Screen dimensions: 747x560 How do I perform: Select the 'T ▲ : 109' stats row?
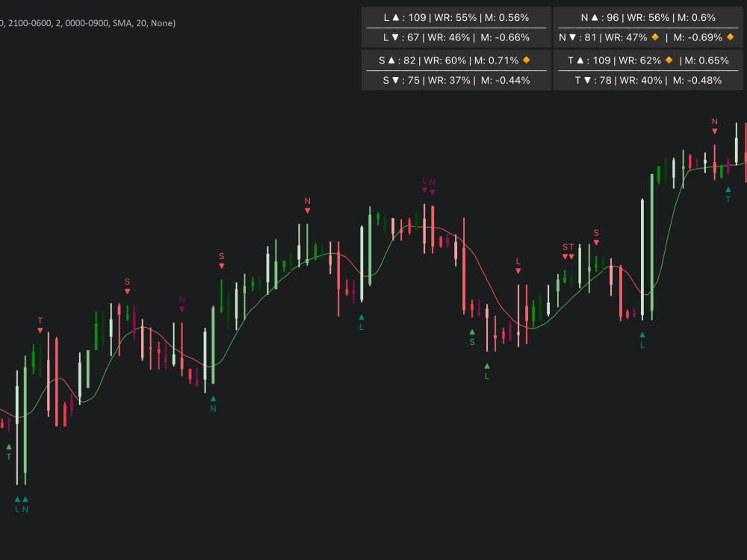648,60
